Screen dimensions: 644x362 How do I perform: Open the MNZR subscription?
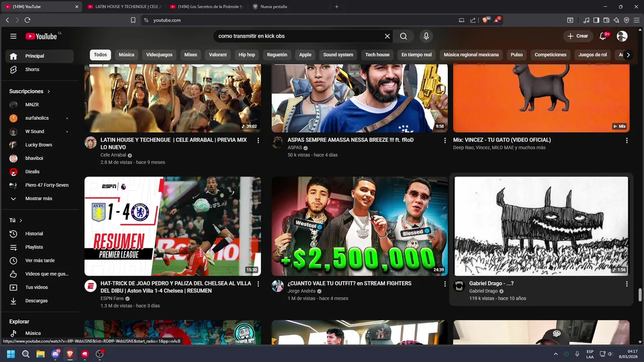pos(39,105)
